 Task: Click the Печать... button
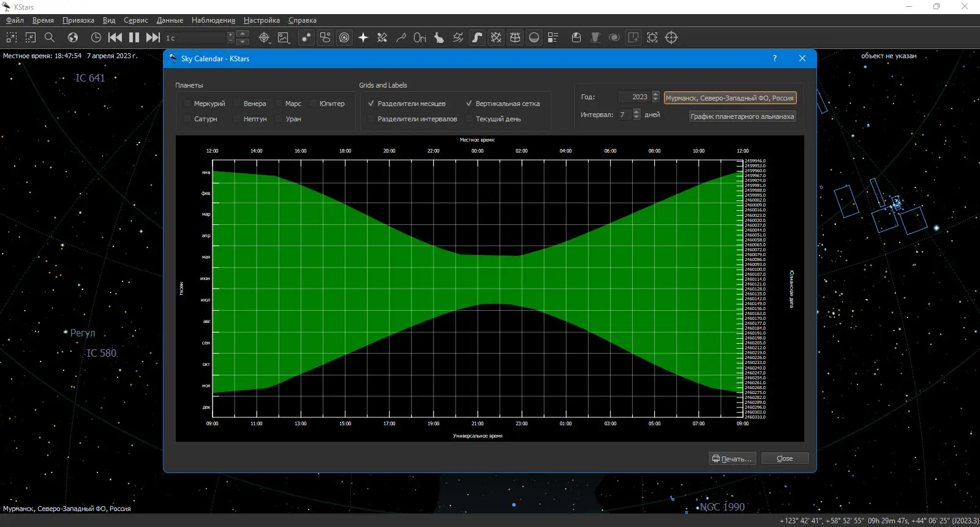(x=732, y=458)
